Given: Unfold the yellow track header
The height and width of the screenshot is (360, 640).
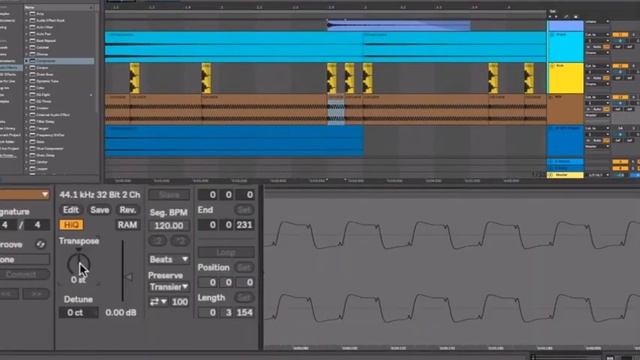Looking at the screenshot, I should point(552,66).
